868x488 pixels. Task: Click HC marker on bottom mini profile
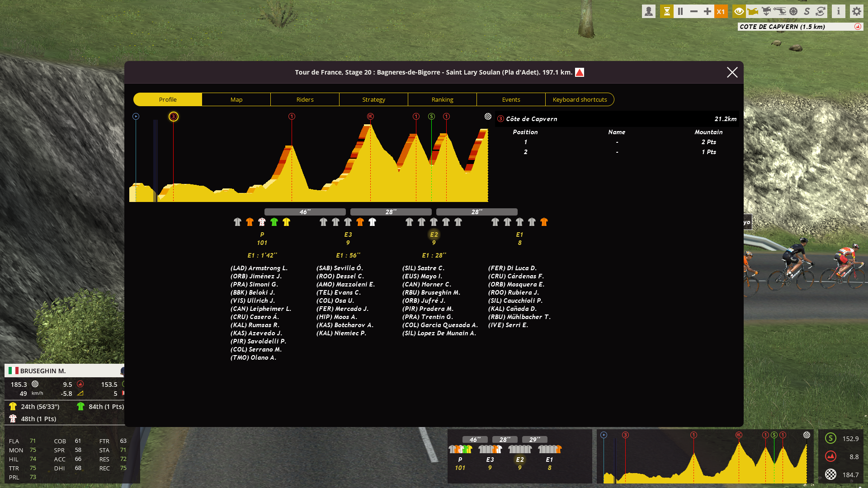tap(739, 435)
